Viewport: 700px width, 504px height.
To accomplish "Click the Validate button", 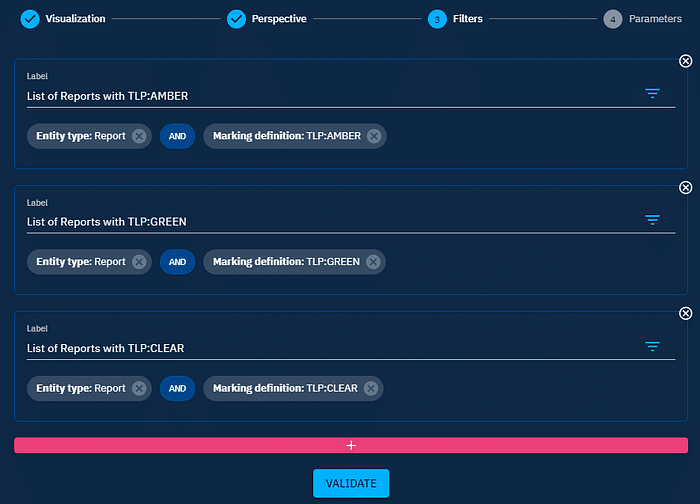I will [350, 483].
